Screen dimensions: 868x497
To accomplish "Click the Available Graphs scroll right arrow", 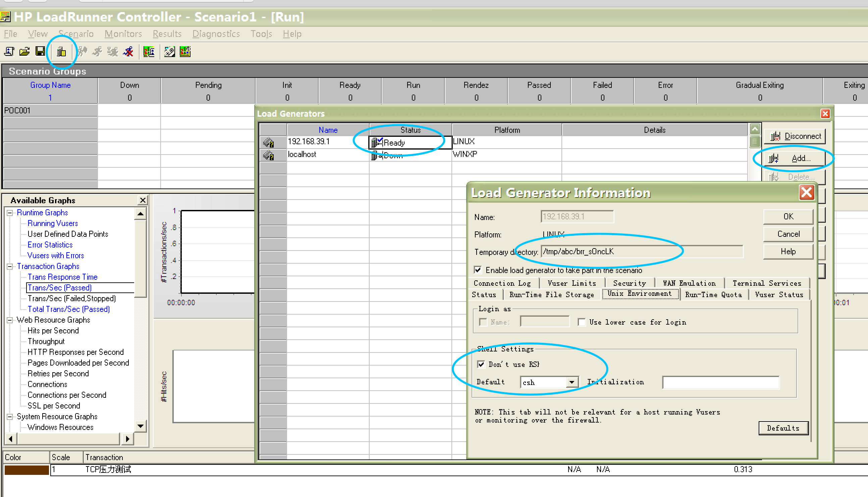I will [x=127, y=439].
